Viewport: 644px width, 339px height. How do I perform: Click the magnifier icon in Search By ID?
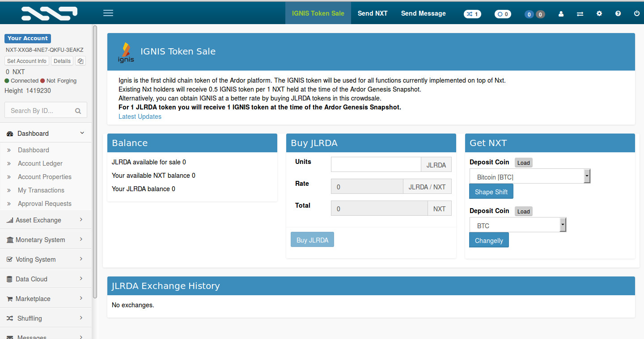(78, 111)
